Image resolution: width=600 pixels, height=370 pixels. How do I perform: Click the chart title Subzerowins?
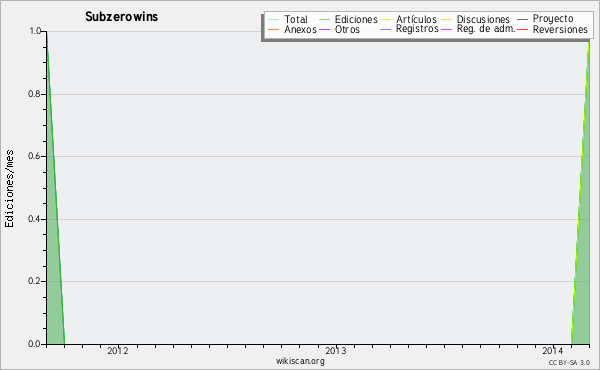(121, 17)
